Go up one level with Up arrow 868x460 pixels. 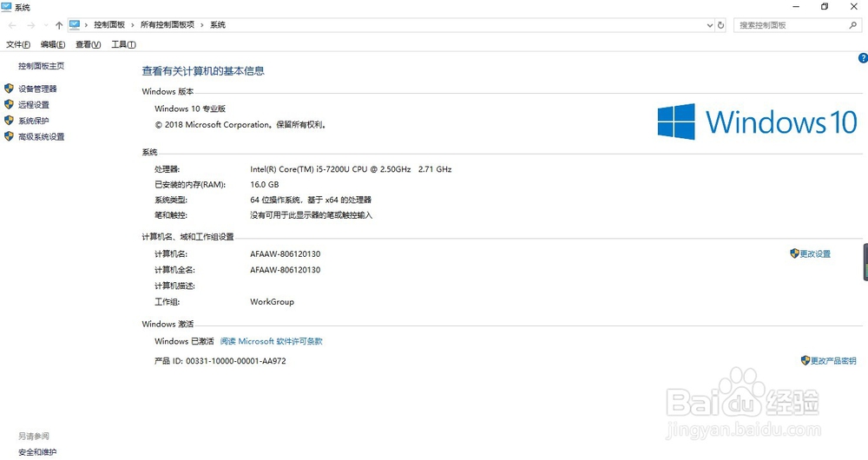pos(59,25)
